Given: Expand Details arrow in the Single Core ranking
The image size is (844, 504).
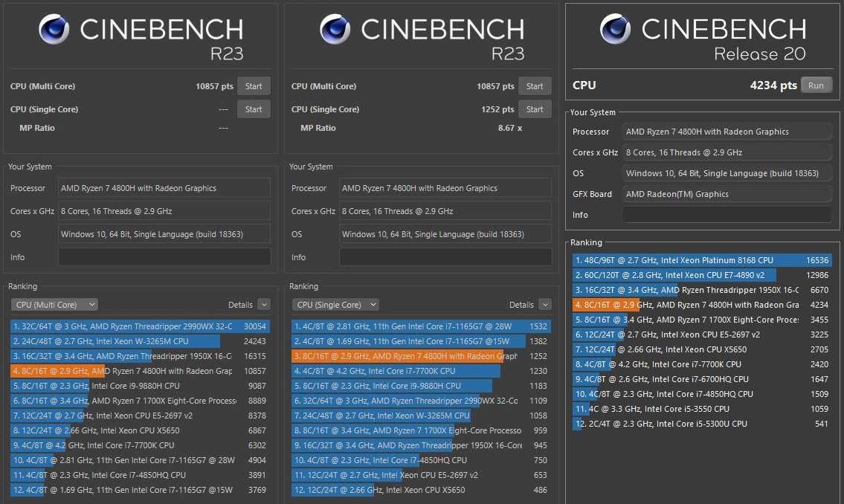Looking at the screenshot, I should pyautogui.click(x=545, y=305).
